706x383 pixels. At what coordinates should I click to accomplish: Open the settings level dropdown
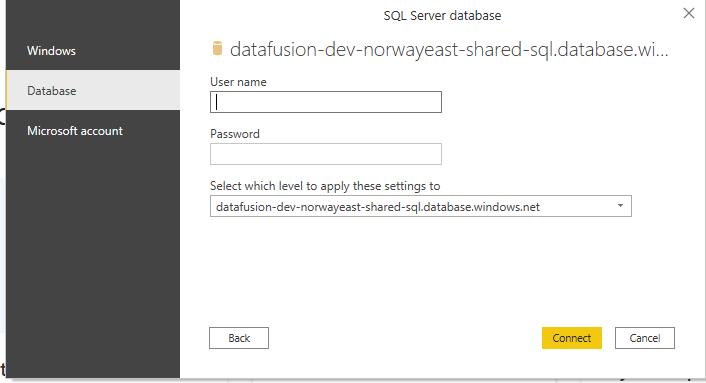[421, 206]
